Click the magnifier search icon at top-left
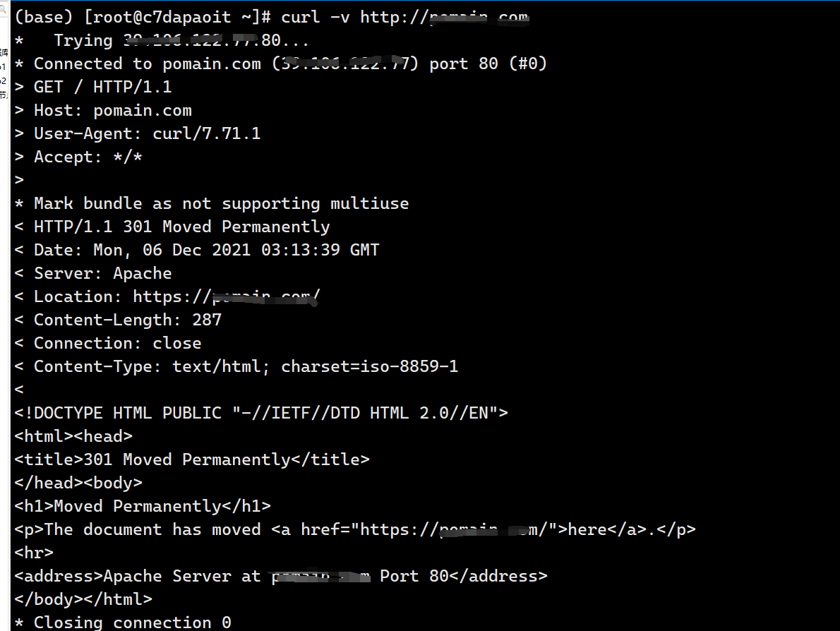The height and width of the screenshot is (631, 840). coord(4,9)
